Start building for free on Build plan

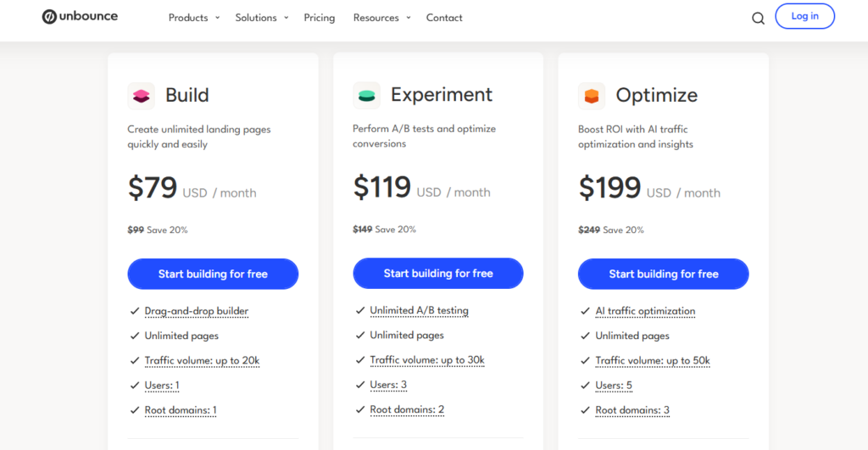(x=213, y=274)
